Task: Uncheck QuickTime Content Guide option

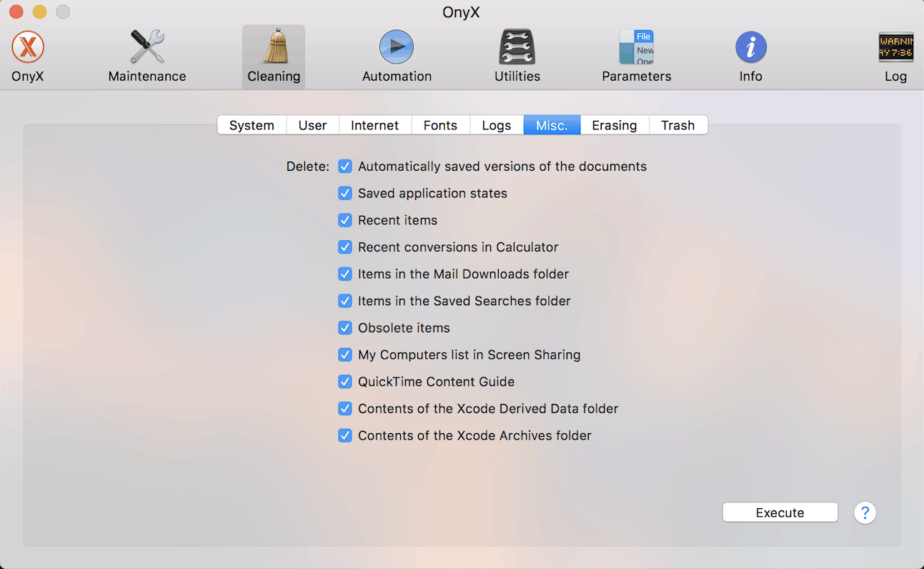Action: pos(345,382)
